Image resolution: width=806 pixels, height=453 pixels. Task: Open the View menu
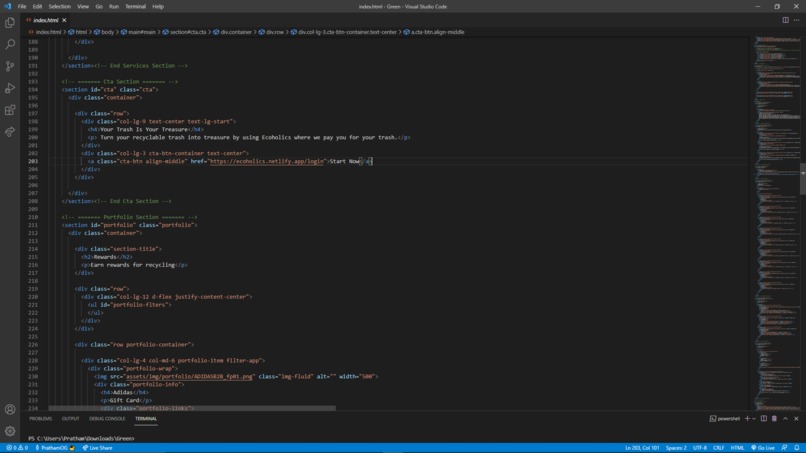click(83, 7)
